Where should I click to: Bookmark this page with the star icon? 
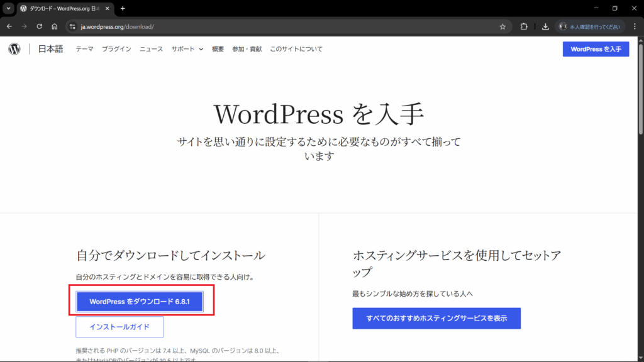(502, 26)
